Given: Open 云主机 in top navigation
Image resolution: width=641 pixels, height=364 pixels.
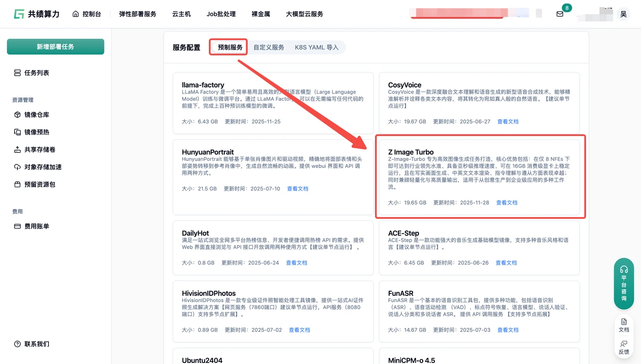Looking at the screenshot, I should click(181, 14).
